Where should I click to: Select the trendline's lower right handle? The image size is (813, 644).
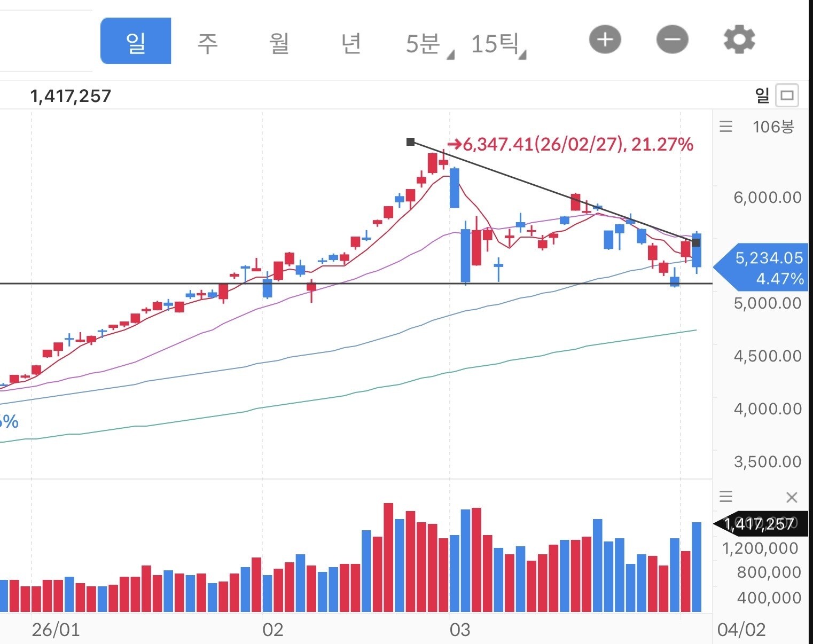(x=695, y=242)
